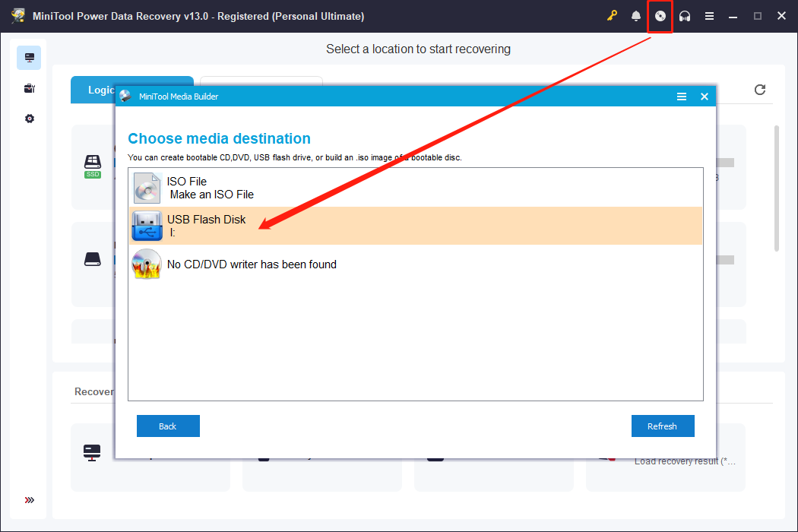798x532 pixels.
Task: Click the MiniTool app logo in title bar
Action: pyautogui.click(x=18, y=16)
